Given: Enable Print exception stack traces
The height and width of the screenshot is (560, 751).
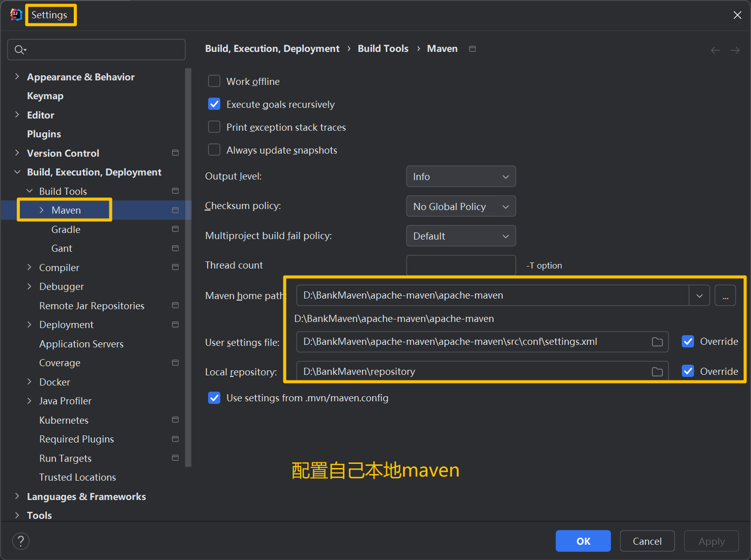Looking at the screenshot, I should pos(214,127).
